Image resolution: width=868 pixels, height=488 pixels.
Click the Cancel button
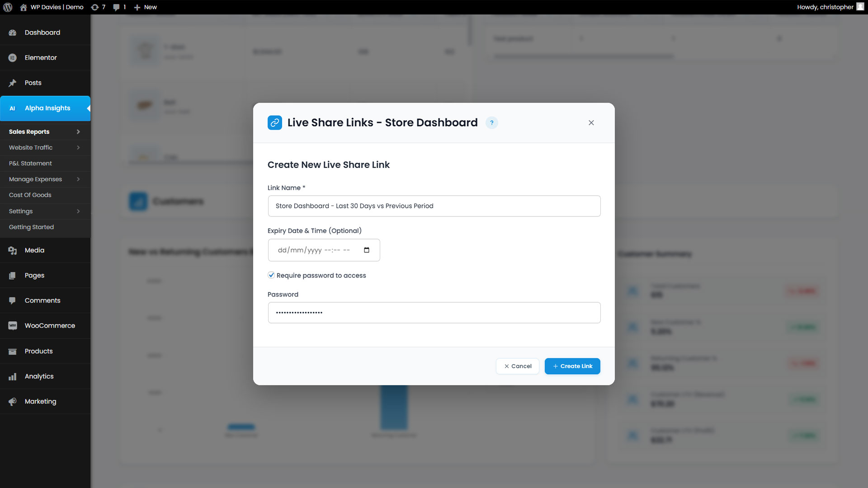point(518,366)
